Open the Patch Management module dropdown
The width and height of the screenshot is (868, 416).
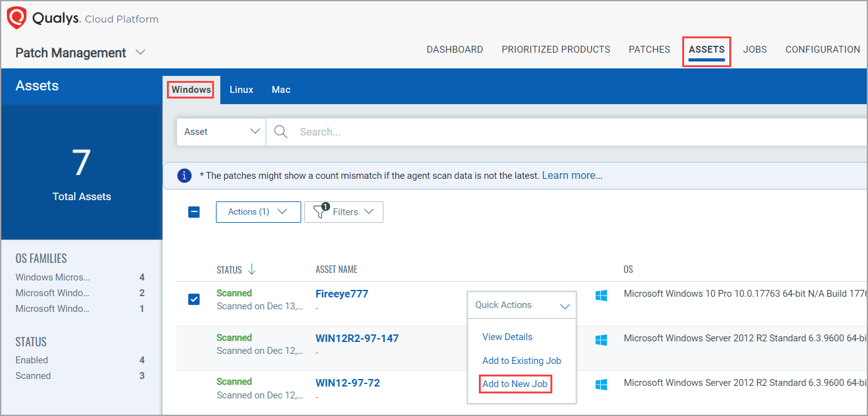pos(80,53)
